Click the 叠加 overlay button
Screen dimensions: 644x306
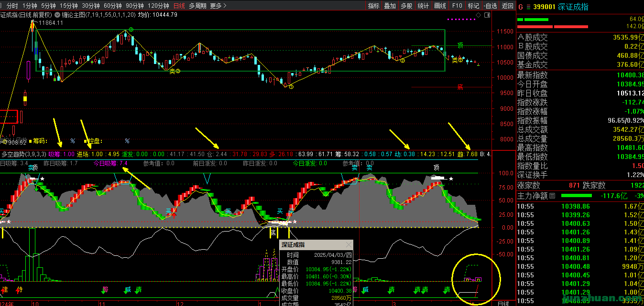pyautogui.click(x=390, y=6)
